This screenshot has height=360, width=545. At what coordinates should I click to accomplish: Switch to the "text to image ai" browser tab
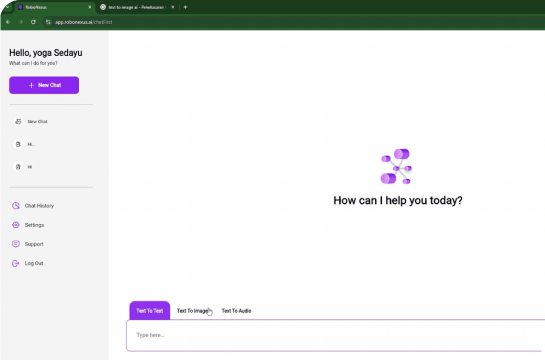point(136,7)
